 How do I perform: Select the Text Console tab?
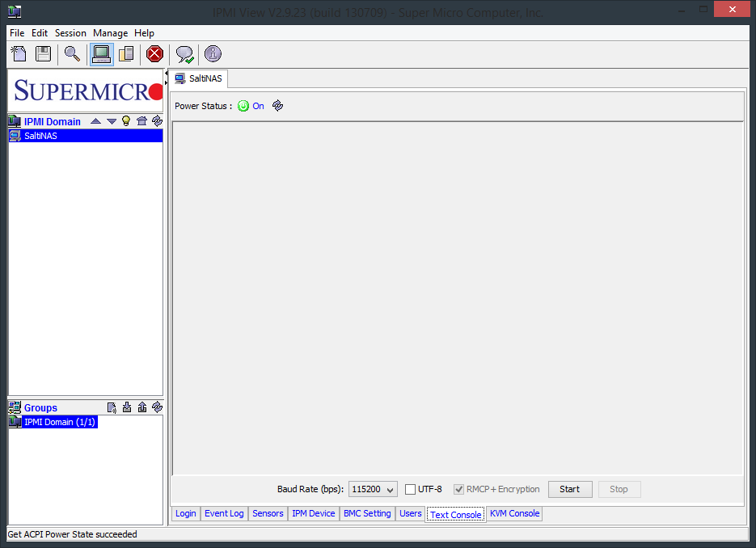(456, 514)
